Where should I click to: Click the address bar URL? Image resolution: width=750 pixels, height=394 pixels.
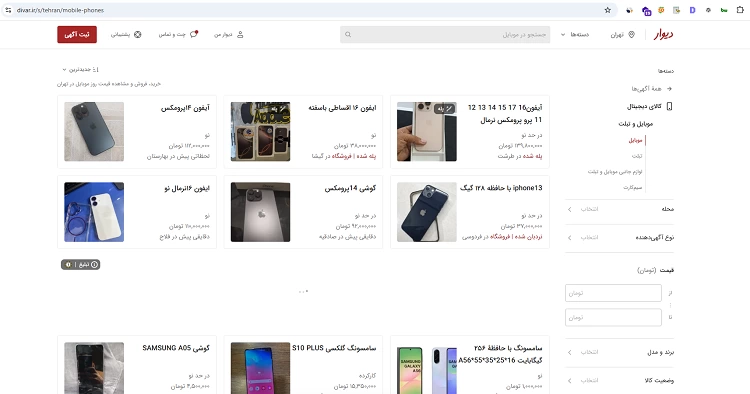coord(60,10)
